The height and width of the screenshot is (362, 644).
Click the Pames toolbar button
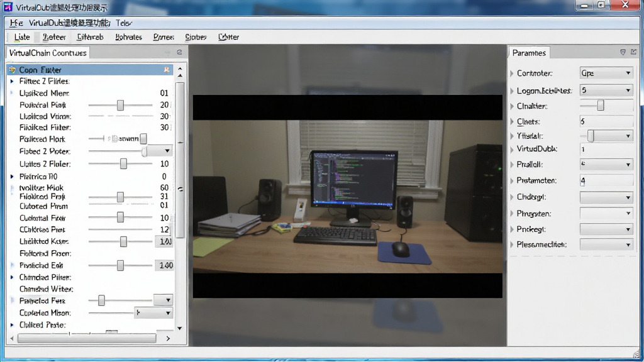tap(164, 37)
